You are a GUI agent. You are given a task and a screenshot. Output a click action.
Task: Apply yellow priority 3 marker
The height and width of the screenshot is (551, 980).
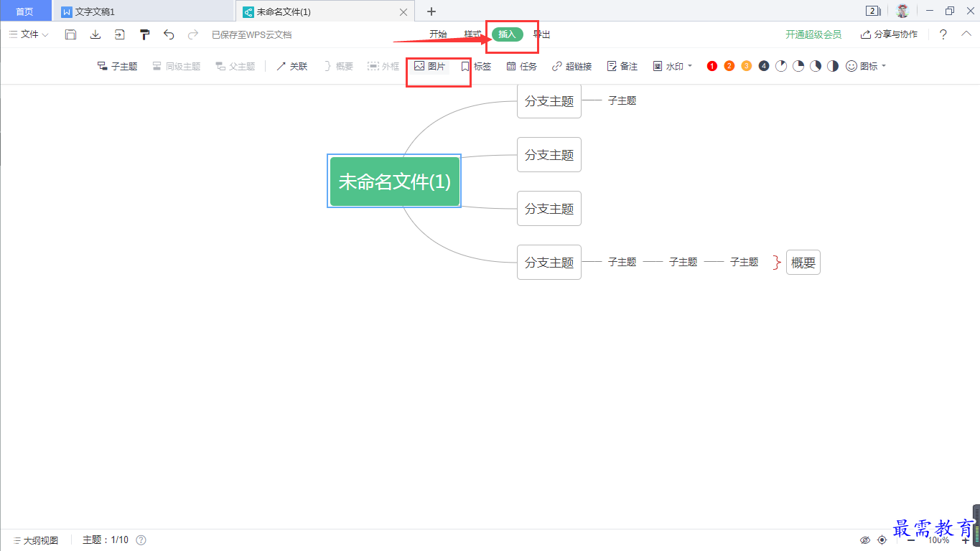(747, 66)
